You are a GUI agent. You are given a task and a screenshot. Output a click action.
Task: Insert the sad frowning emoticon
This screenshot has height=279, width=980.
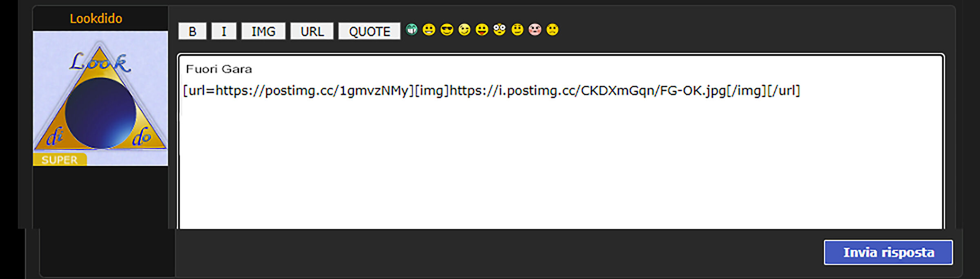[x=552, y=30]
